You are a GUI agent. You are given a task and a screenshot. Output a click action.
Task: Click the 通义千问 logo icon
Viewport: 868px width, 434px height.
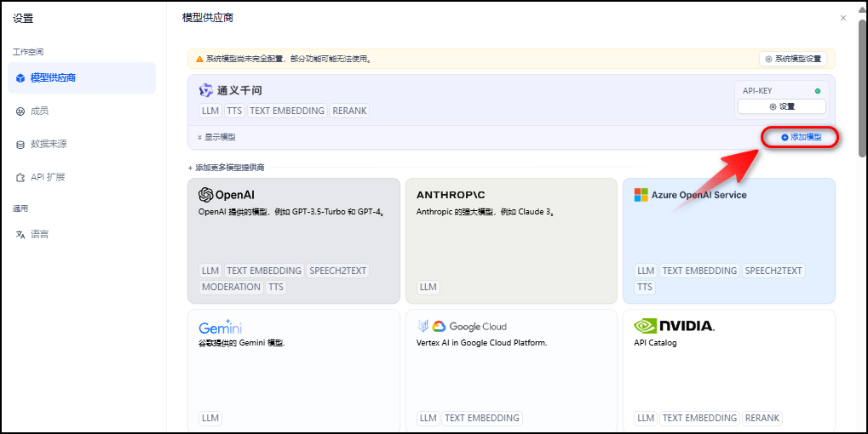coord(206,90)
